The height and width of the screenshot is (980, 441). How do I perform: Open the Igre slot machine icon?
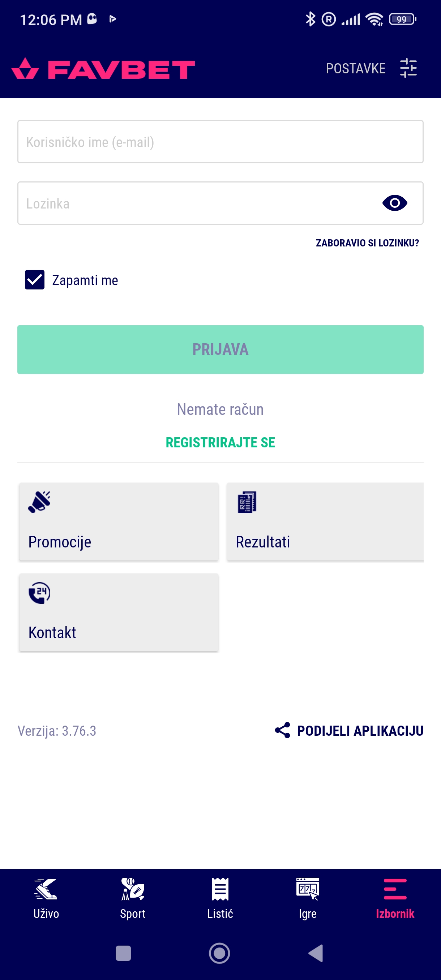coord(308,889)
